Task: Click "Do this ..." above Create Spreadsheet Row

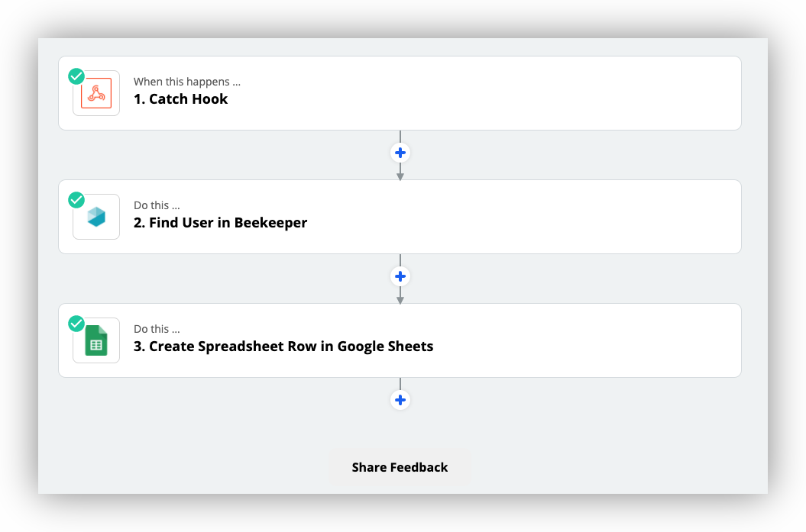Action: [x=157, y=329]
